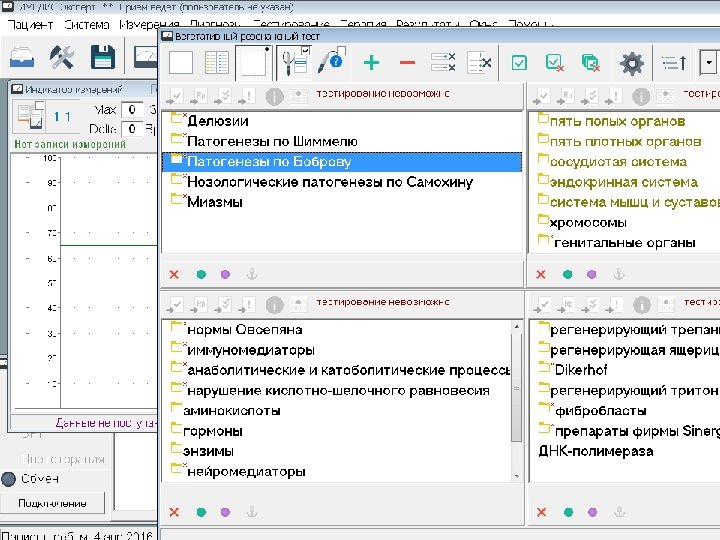Click the anchor icon below the Миазмы list
This screenshot has height=540, width=720.
point(252,275)
